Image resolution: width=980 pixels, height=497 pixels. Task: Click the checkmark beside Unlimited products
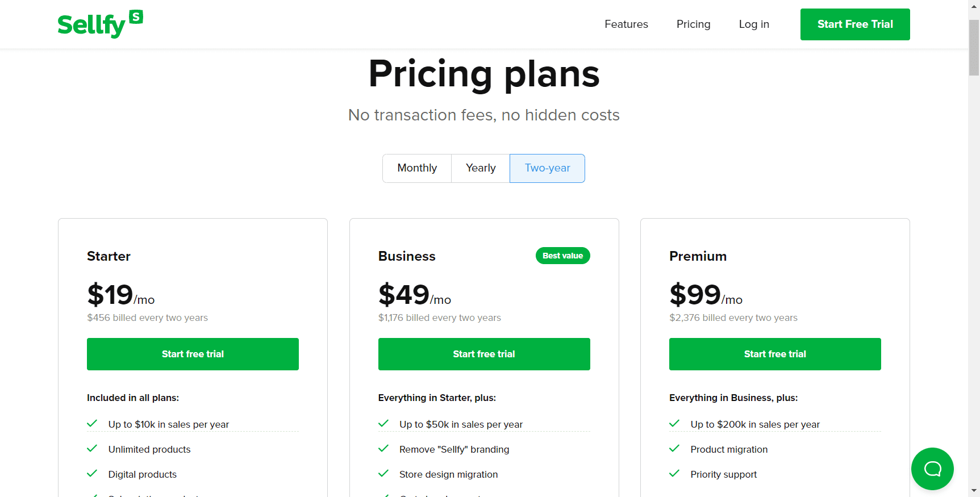[x=92, y=449]
